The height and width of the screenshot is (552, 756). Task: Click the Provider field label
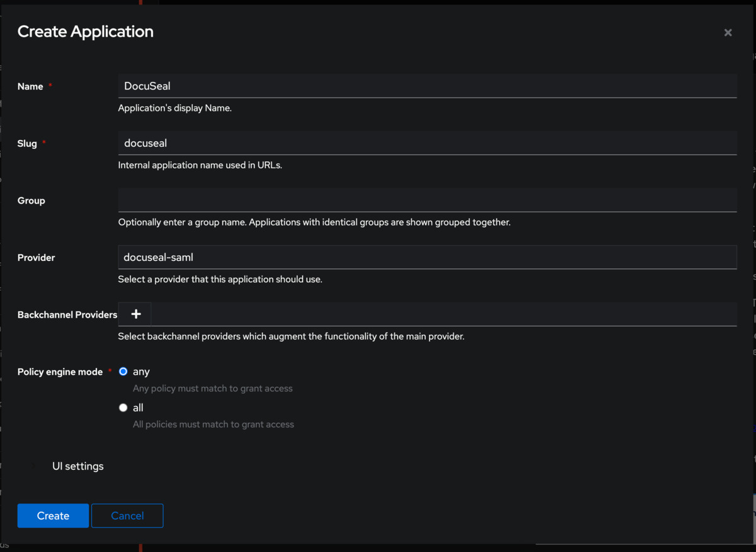[x=37, y=258]
